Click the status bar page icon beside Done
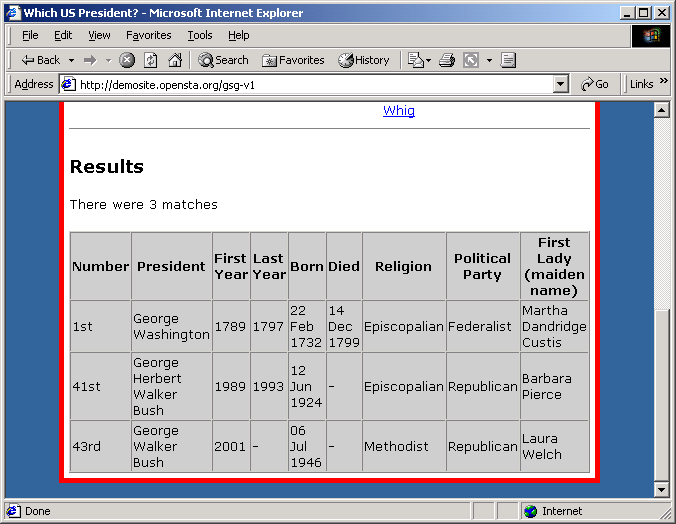676x524 pixels. coord(13,511)
